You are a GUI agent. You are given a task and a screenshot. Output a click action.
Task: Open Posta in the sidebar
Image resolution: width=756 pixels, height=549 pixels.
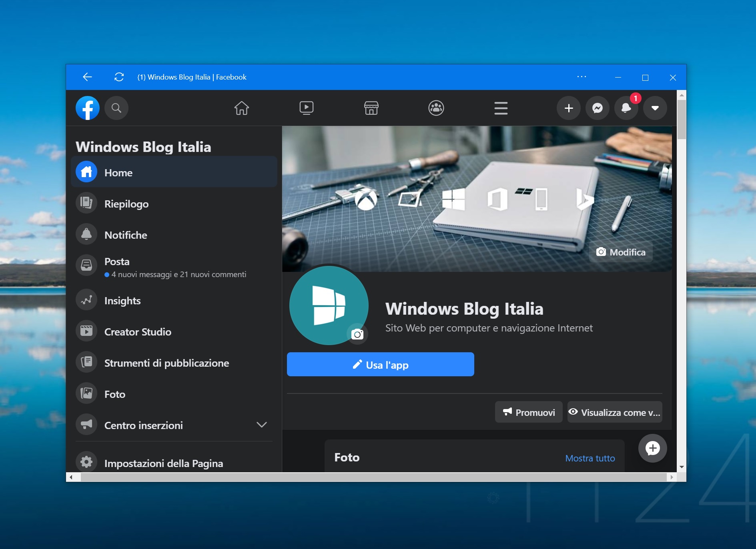point(174,267)
